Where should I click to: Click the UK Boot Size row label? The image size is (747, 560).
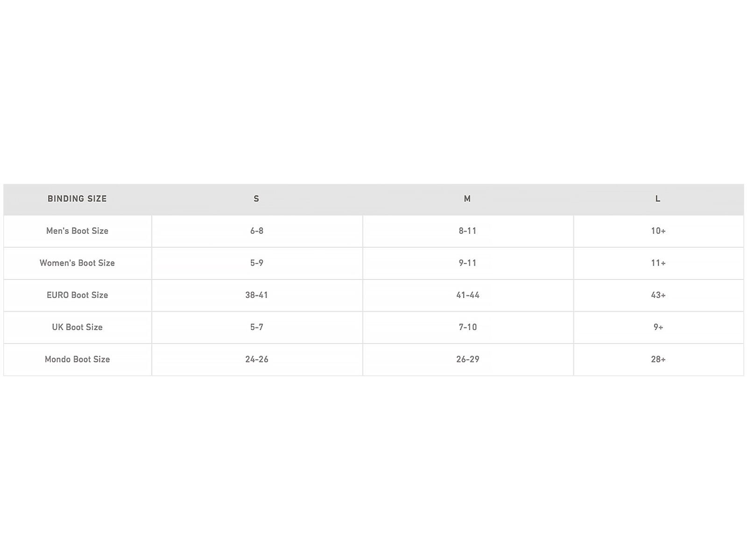click(77, 327)
